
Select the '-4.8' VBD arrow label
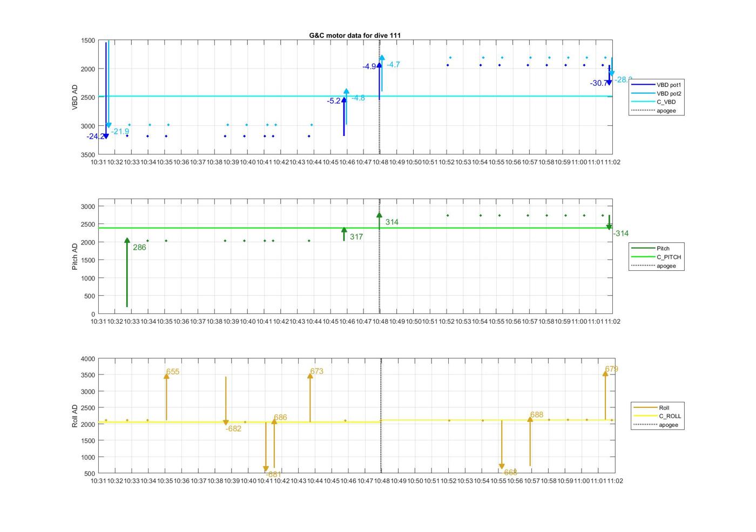[x=358, y=98]
